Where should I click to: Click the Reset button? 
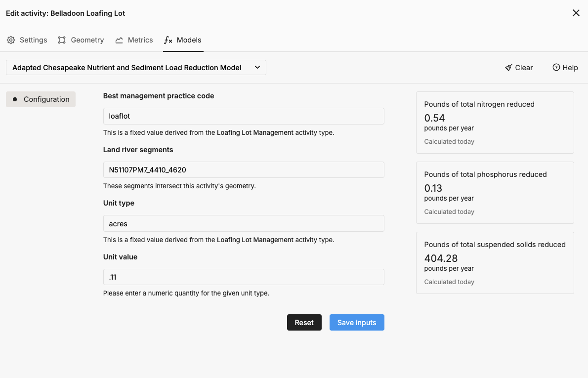[304, 323]
